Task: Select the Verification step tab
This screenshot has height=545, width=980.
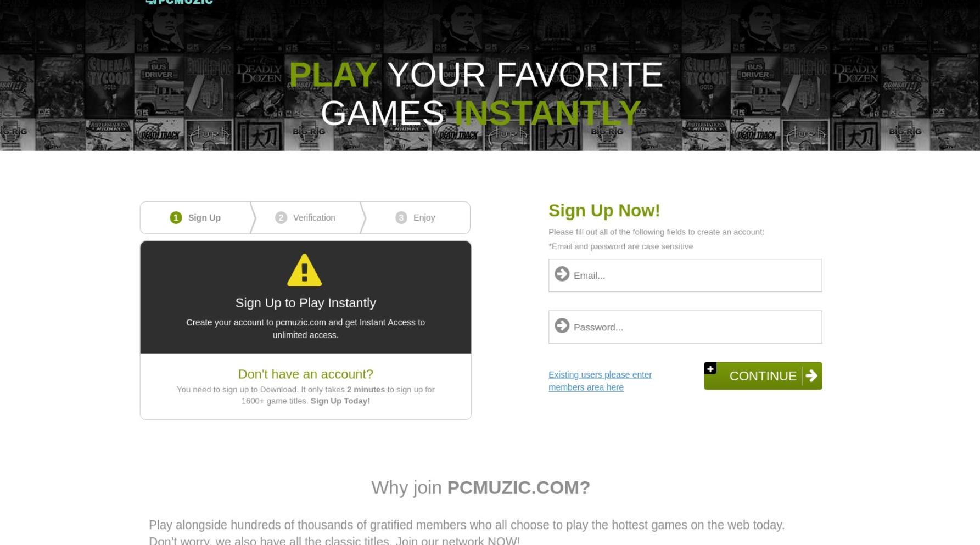Action: (x=306, y=218)
